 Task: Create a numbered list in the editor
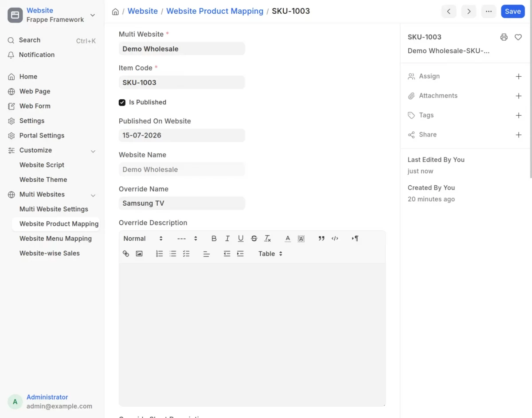160,254
